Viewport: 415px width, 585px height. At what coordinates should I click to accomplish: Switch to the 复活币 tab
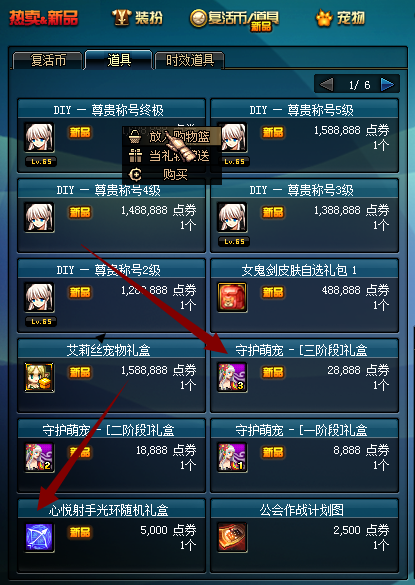(48, 60)
